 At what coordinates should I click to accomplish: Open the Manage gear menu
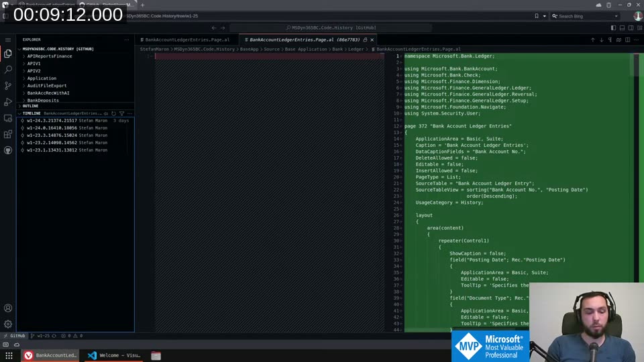(x=8, y=324)
